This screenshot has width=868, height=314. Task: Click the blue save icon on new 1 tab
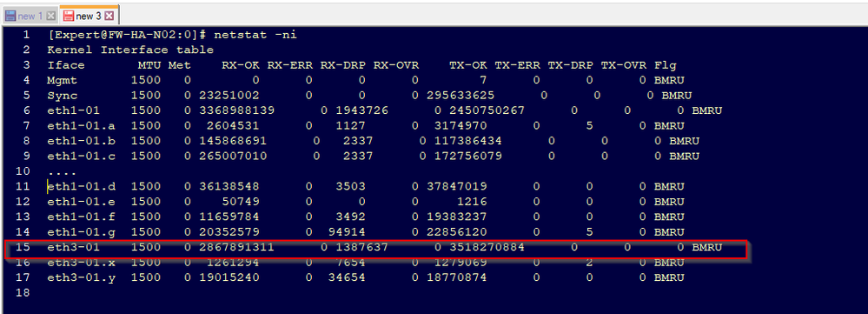[x=10, y=16]
